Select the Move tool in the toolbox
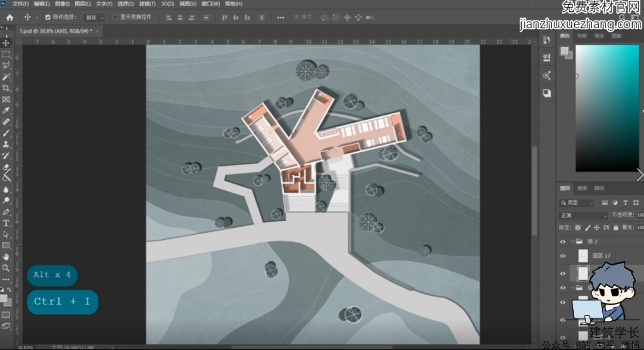Screen dimensions: 644x350 [6, 43]
